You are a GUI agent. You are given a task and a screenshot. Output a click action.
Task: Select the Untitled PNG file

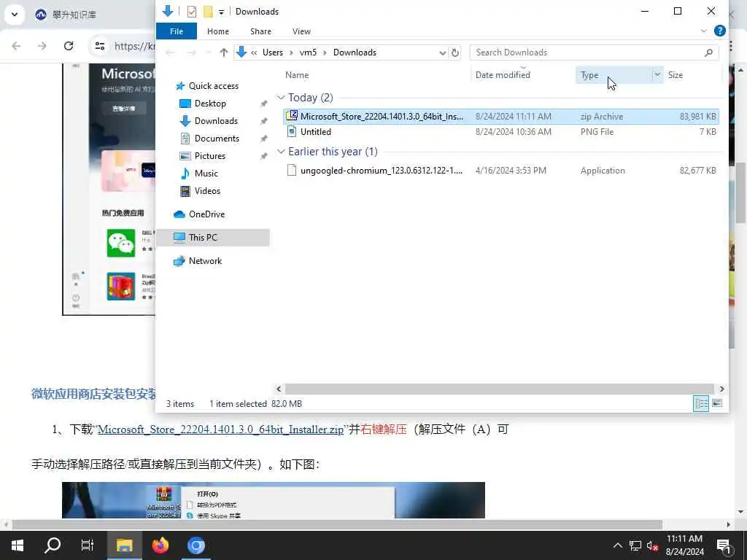coord(500,132)
